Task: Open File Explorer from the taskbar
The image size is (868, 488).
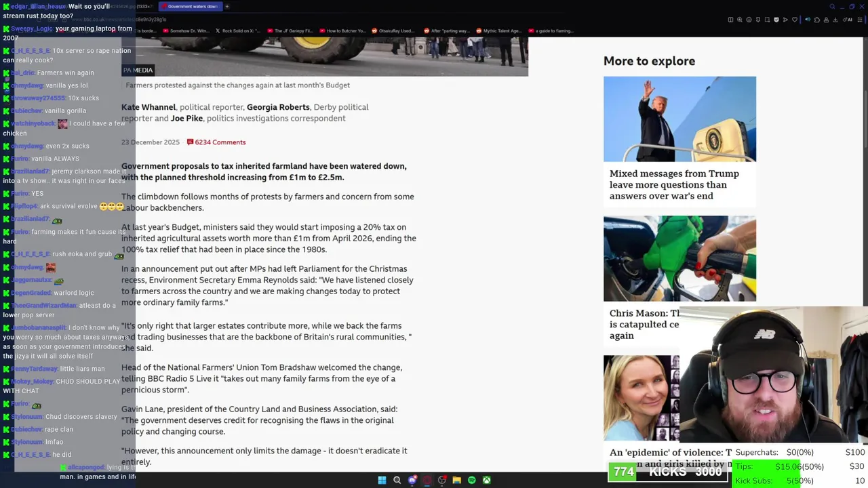Action: coord(457,480)
